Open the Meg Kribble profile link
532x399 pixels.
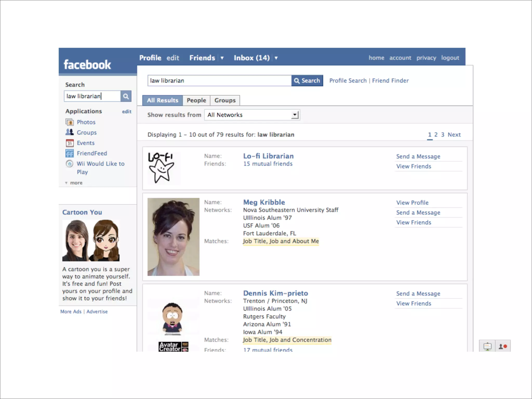pyautogui.click(x=264, y=202)
